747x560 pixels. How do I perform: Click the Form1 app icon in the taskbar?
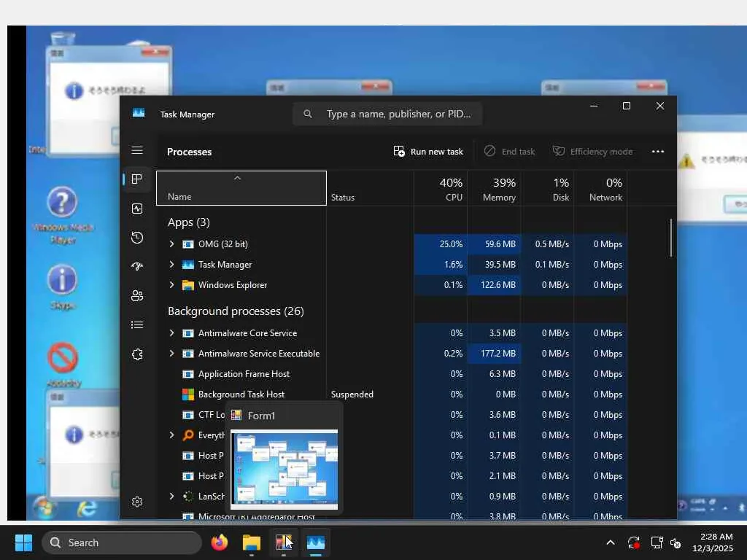[x=284, y=542]
